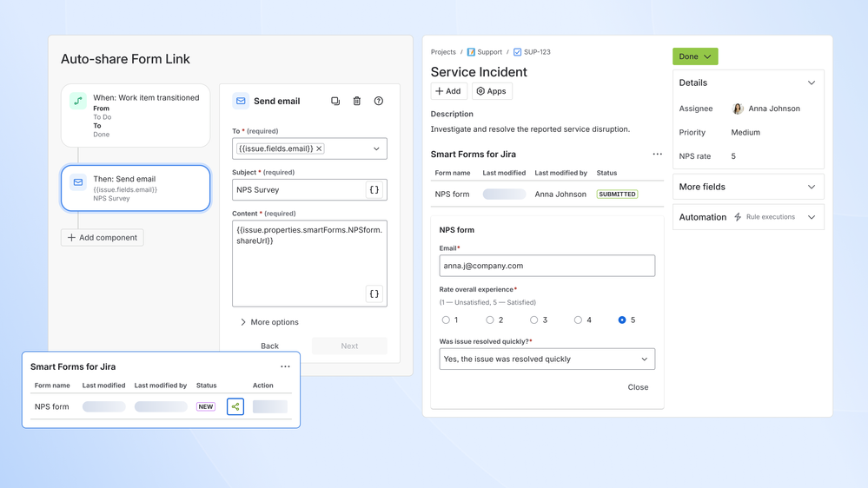This screenshot has width=868, height=488.
Task: Select rating 3 radio button
Action: point(533,320)
